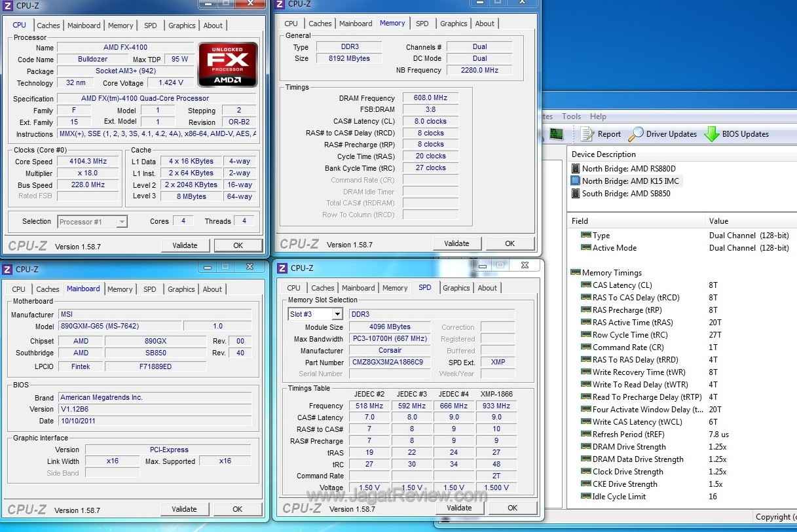Click the green BIOS Updates arrow icon
Screen dimensions: 797x532
pos(711,134)
